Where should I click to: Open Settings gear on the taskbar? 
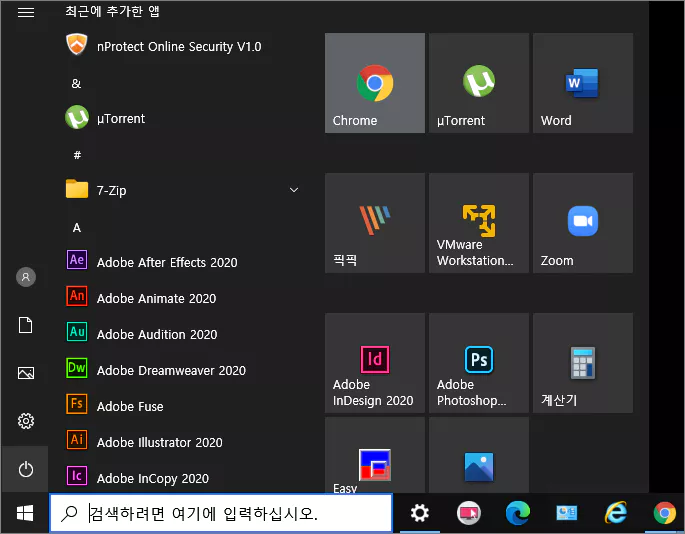click(x=420, y=513)
